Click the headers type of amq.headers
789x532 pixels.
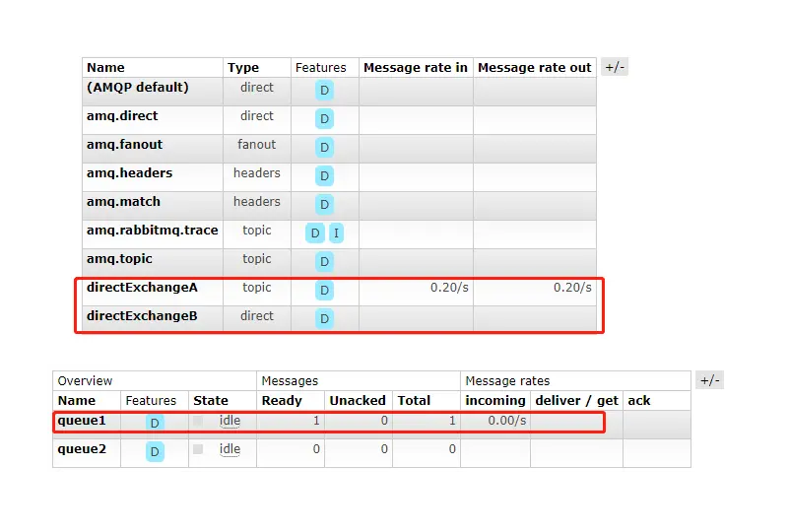257,173
